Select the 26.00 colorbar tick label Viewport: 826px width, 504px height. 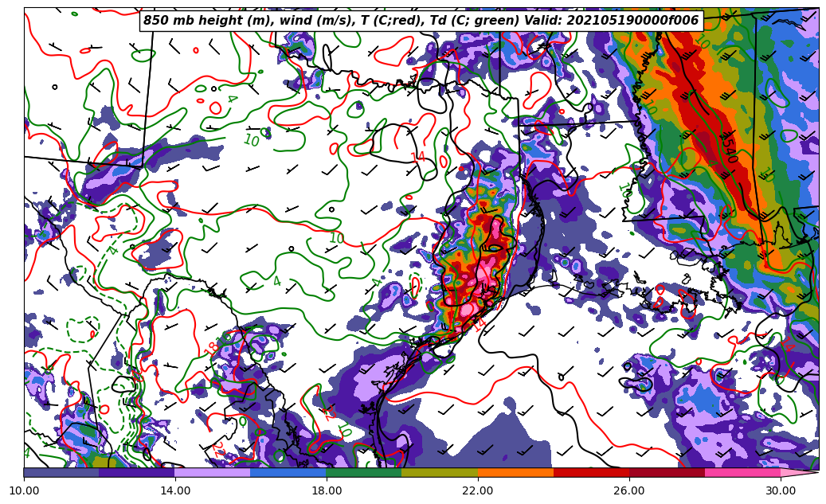[628, 490]
